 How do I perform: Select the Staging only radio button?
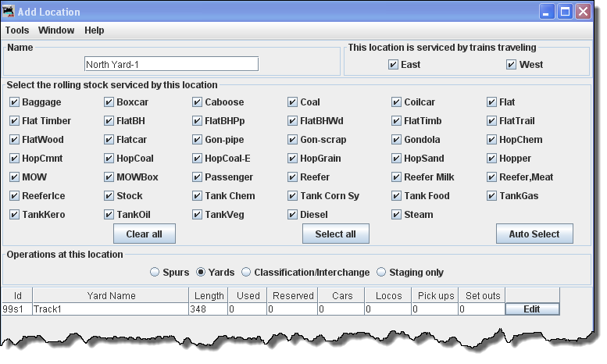click(382, 273)
